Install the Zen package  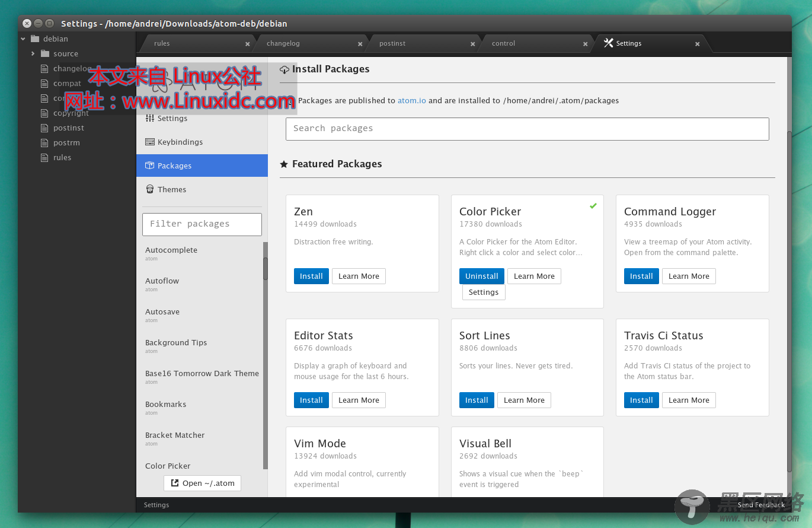click(311, 276)
